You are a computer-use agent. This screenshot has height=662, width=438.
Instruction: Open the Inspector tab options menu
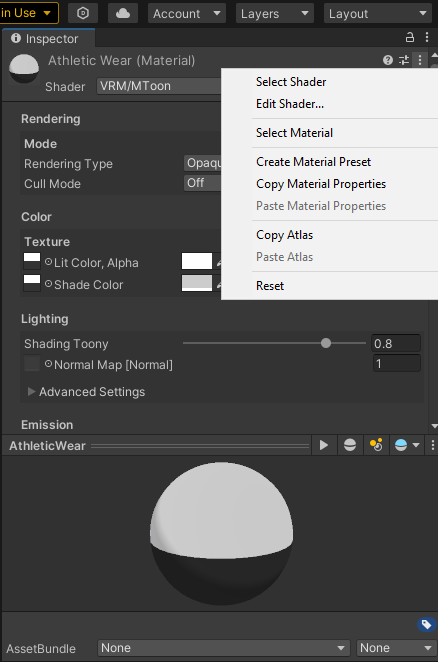[x=427, y=37]
